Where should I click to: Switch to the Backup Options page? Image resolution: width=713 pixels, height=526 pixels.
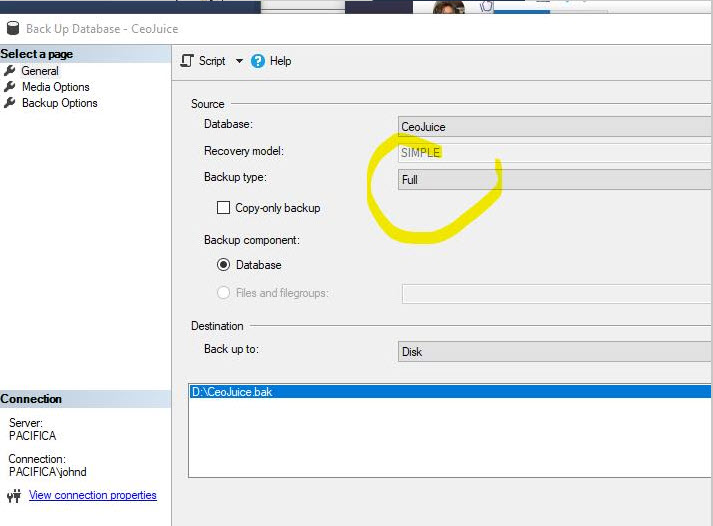pyautogui.click(x=60, y=103)
